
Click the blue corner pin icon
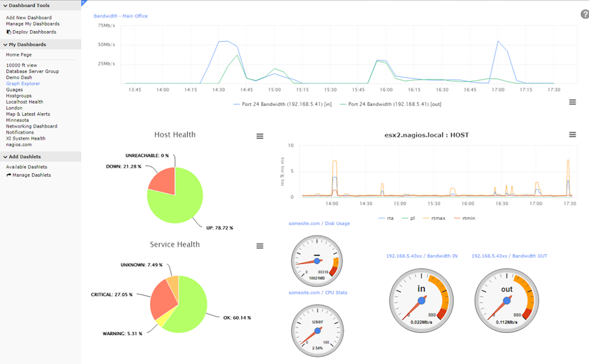point(84,2)
